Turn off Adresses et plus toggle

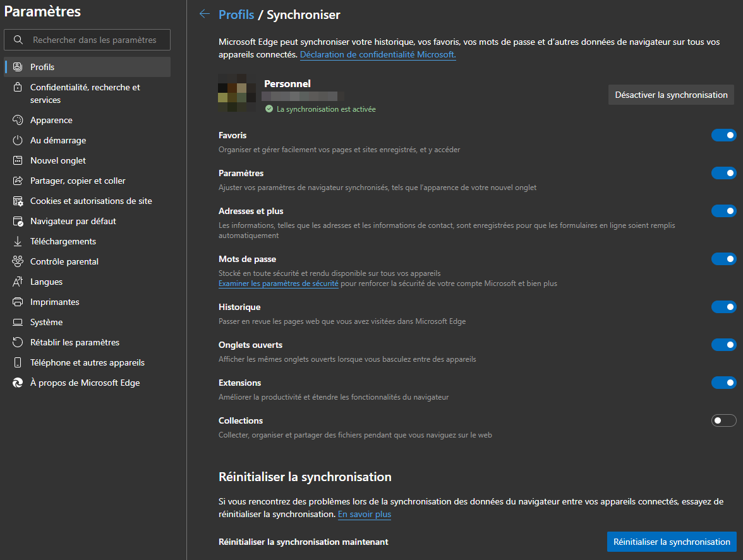click(x=723, y=211)
